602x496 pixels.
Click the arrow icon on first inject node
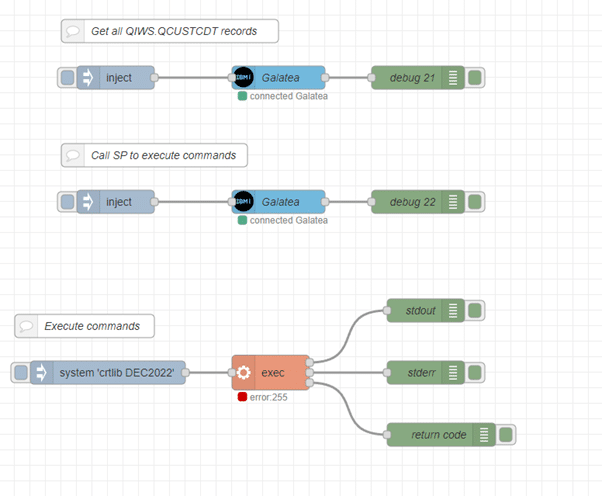coord(87,78)
